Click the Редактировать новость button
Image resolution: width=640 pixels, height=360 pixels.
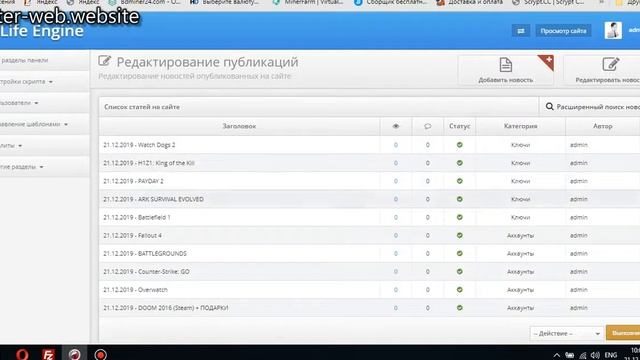602,70
